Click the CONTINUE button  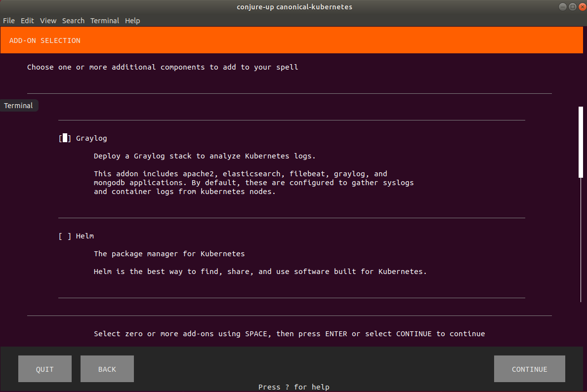click(529, 369)
